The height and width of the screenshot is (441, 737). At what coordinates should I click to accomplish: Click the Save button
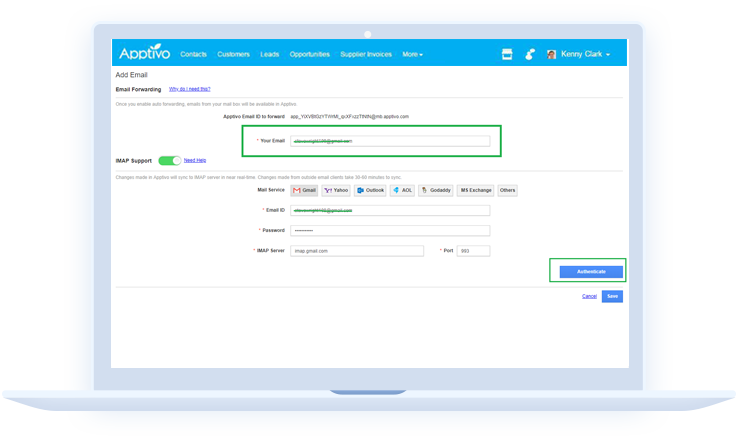coord(612,296)
